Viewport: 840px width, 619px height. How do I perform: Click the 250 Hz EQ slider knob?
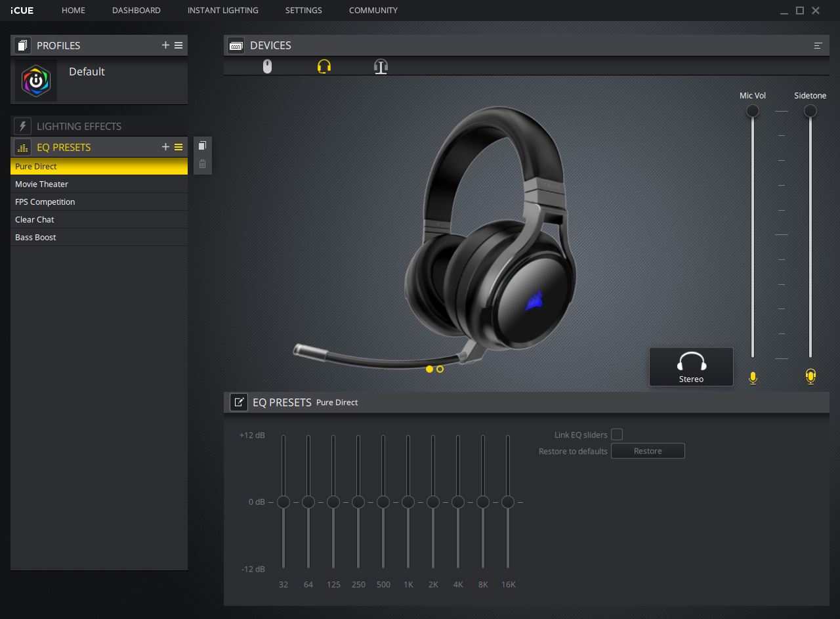click(358, 502)
